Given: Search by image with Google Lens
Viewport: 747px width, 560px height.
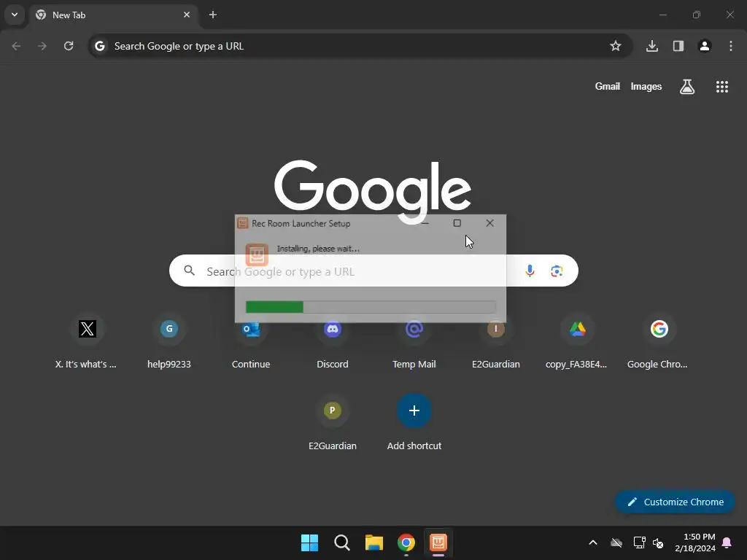Looking at the screenshot, I should pos(557,271).
